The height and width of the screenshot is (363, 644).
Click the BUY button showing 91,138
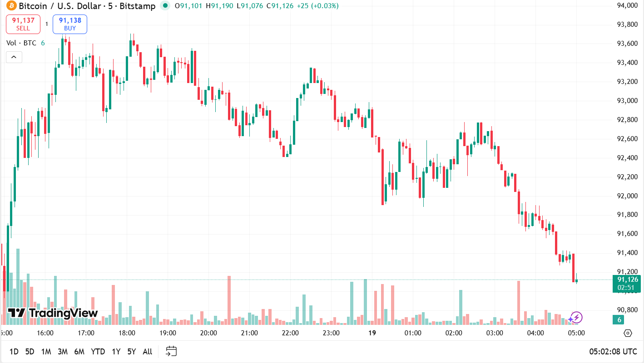click(x=69, y=24)
